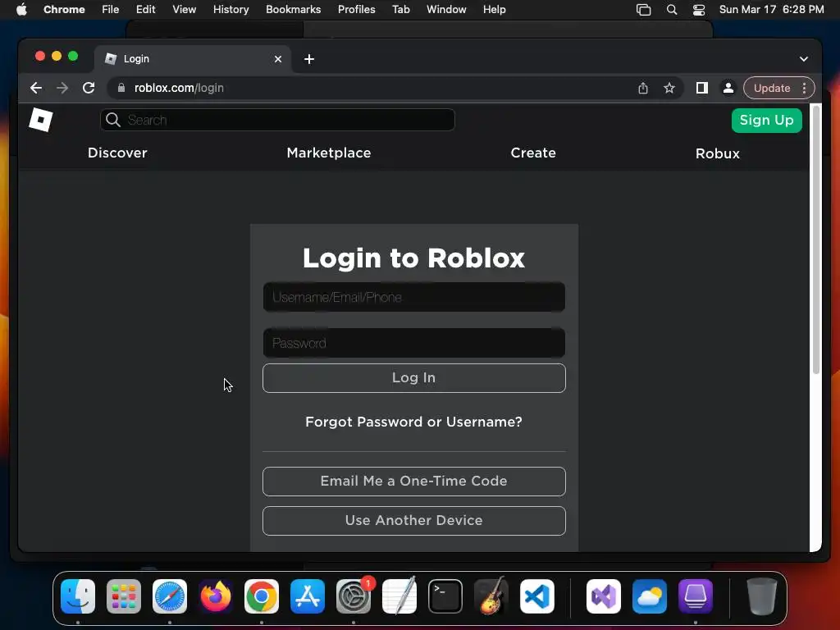Viewport: 840px width, 630px height.
Task: Open Terminal from the Dock
Action: pos(445,596)
